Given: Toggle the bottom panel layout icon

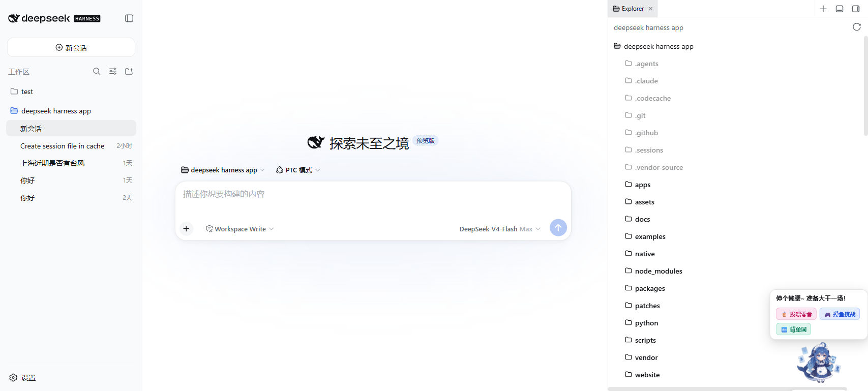Looking at the screenshot, I should [840, 9].
